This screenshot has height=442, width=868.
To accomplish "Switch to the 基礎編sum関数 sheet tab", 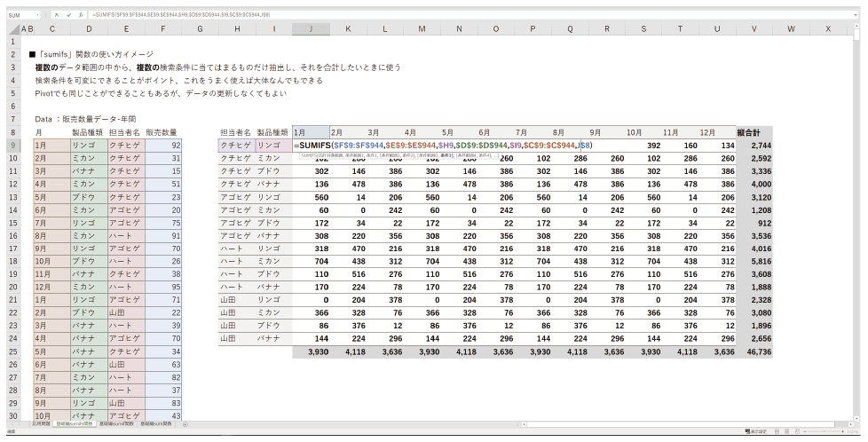I will (x=156, y=424).
